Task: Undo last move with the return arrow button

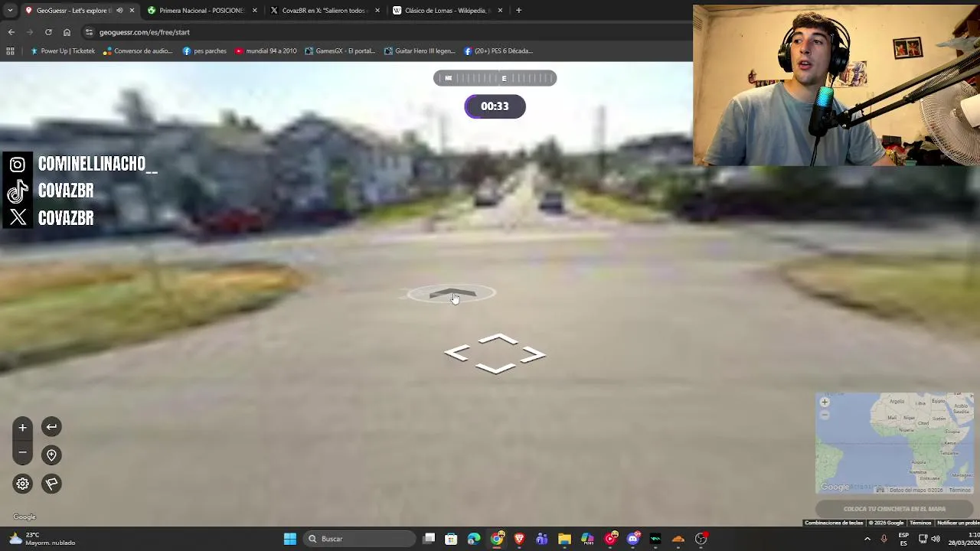Action: (51, 427)
